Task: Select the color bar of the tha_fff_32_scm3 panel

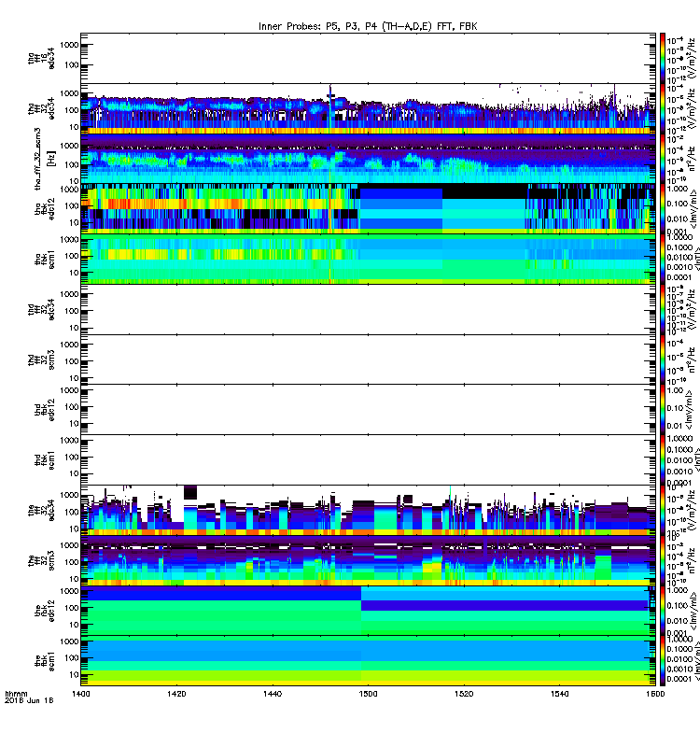Action: 663,159
